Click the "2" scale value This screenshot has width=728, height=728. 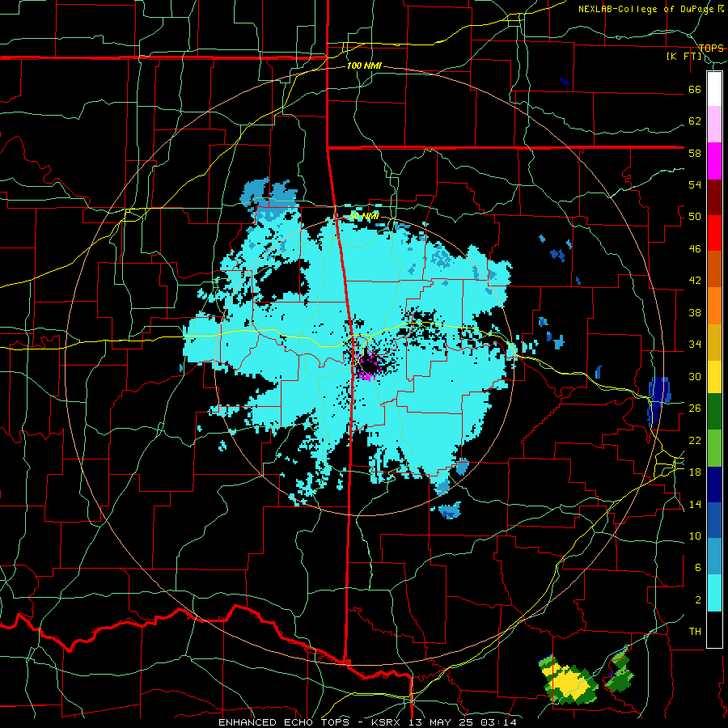tap(697, 600)
